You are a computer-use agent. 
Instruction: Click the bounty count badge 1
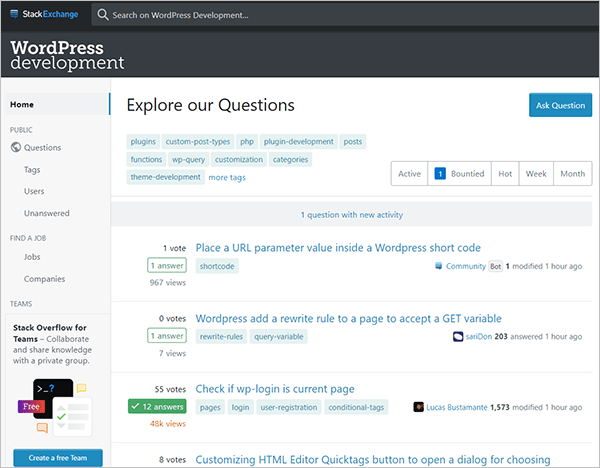pyautogui.click(x=440, y=174)
